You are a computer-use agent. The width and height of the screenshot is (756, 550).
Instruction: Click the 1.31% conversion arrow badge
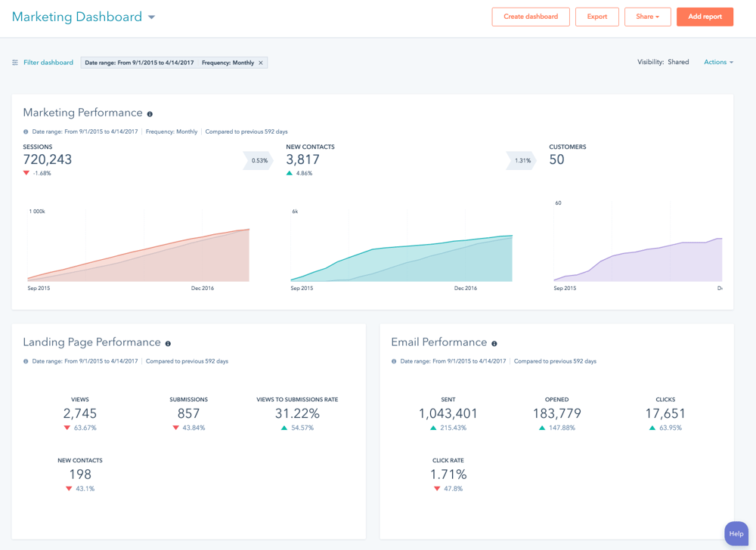[522, 160]
